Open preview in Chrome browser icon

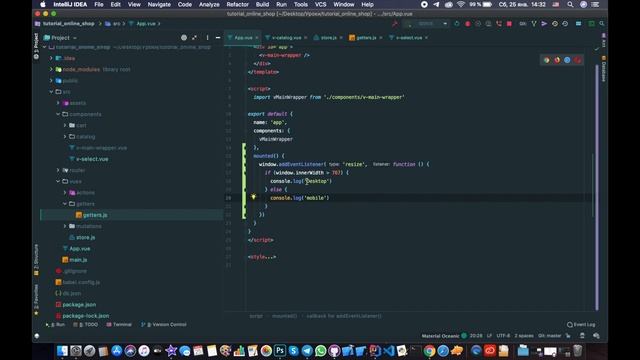pos(547,60)
